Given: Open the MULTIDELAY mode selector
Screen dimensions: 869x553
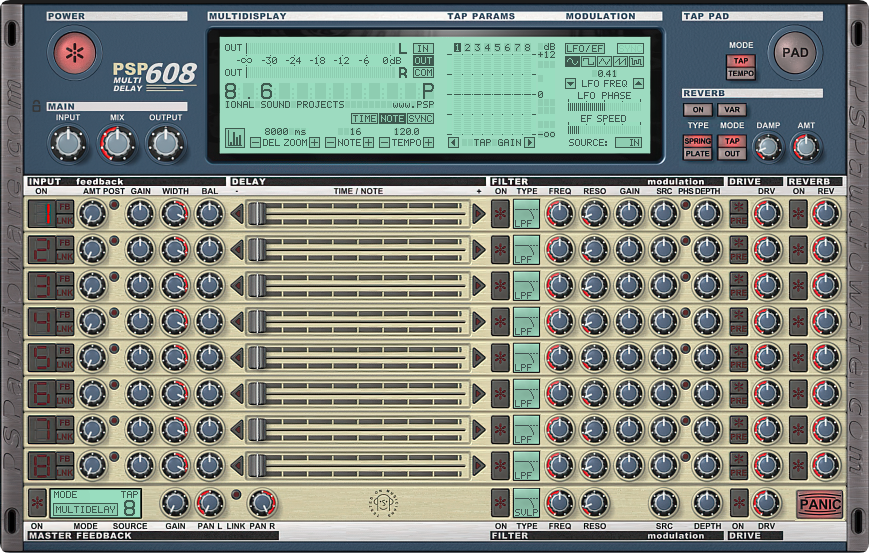Looking at the screenshot, I should (x=85, y=509).
